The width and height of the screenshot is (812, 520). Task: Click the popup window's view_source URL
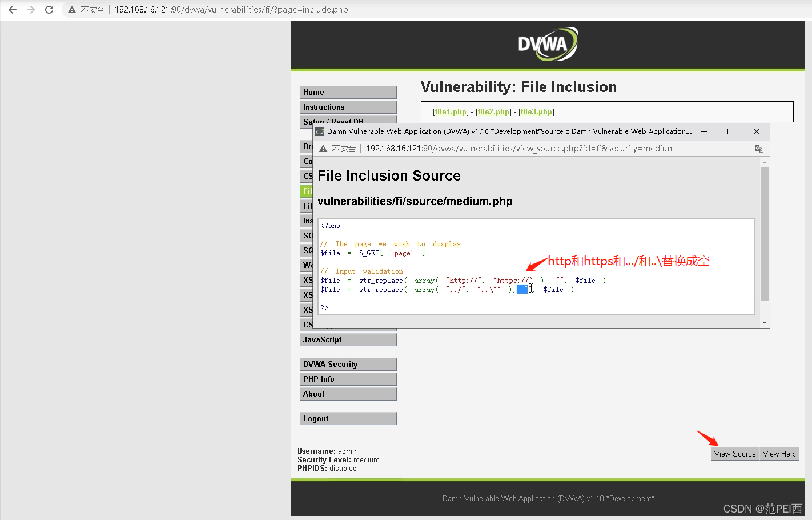520,149
